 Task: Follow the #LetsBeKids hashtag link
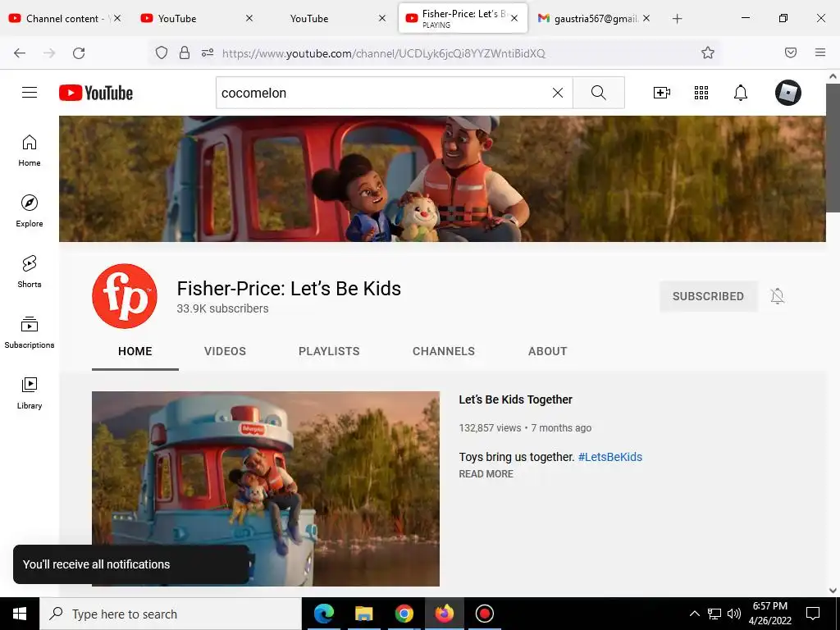610,457
